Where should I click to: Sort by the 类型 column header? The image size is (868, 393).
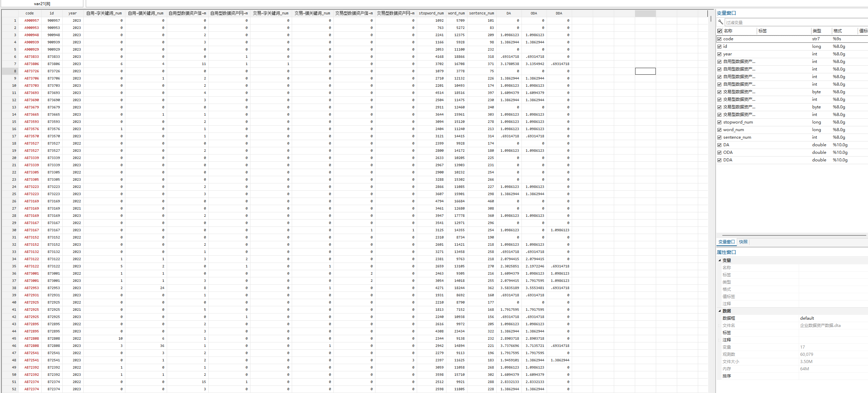coord(817,31)
